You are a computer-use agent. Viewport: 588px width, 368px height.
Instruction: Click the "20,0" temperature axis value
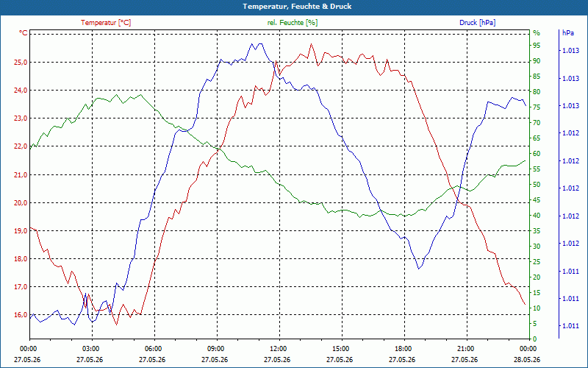pos(21,203)
